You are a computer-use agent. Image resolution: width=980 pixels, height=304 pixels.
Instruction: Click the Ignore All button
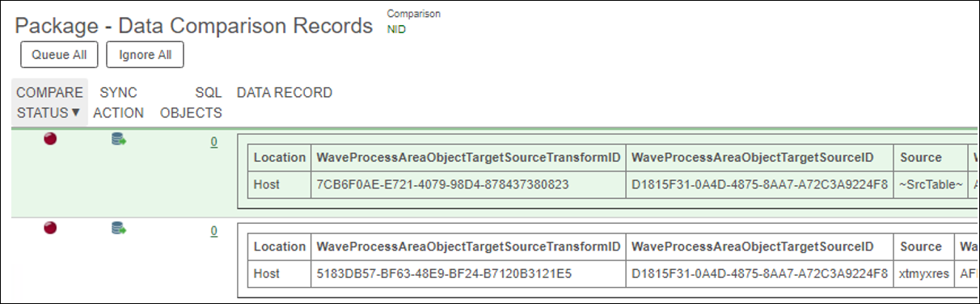(145, 55)
